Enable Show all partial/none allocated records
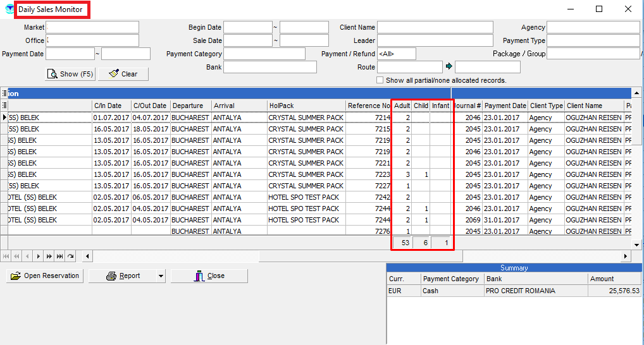The height and width of the screenshot is (345, 644). click(380, 80)
